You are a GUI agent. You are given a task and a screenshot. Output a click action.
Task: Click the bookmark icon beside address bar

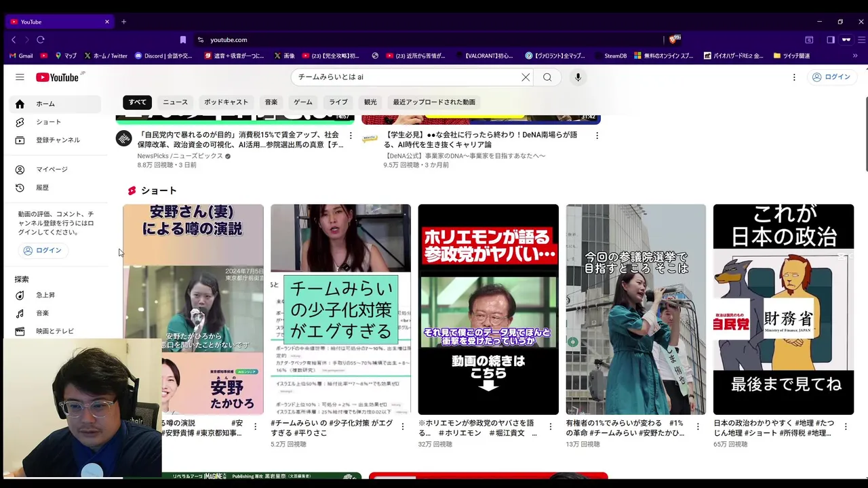tap(182, 39)
